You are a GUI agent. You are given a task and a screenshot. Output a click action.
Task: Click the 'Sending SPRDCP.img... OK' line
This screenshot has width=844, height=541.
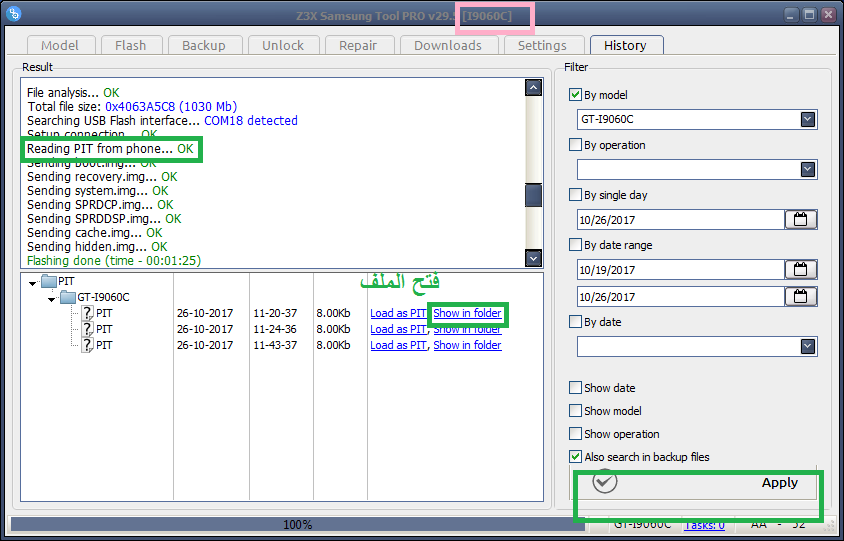(101, 205)
